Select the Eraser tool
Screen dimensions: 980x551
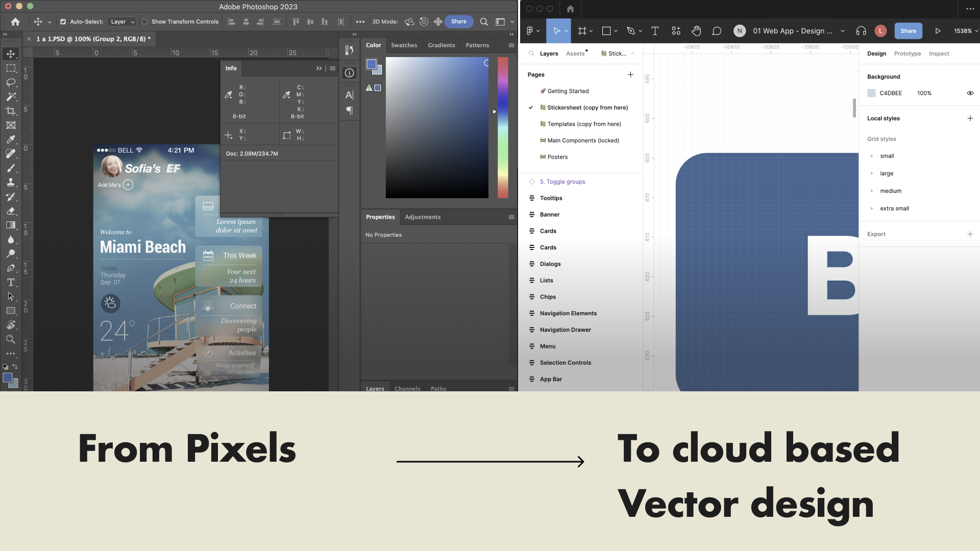point(11,211)
